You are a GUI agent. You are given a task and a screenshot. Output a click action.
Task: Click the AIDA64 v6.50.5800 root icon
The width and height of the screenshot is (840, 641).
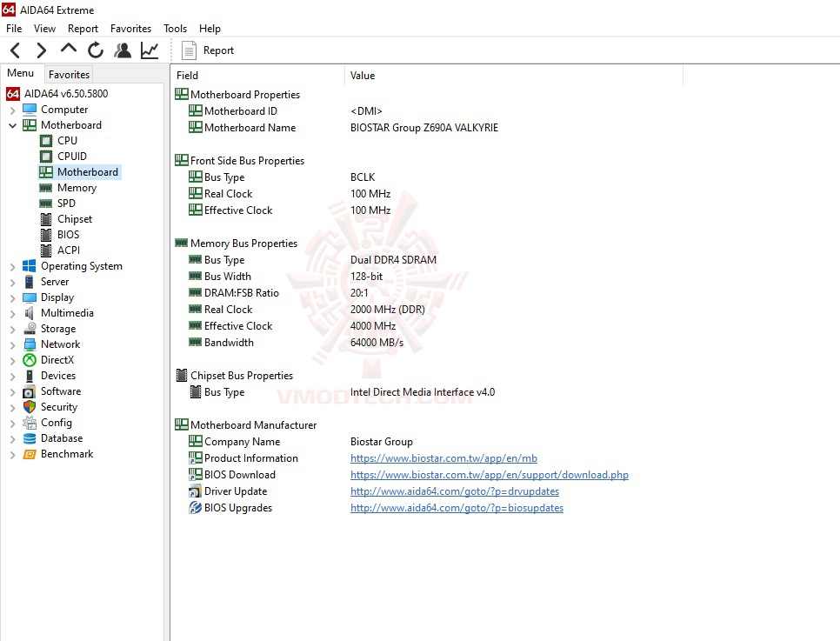[x=13, y=94]
